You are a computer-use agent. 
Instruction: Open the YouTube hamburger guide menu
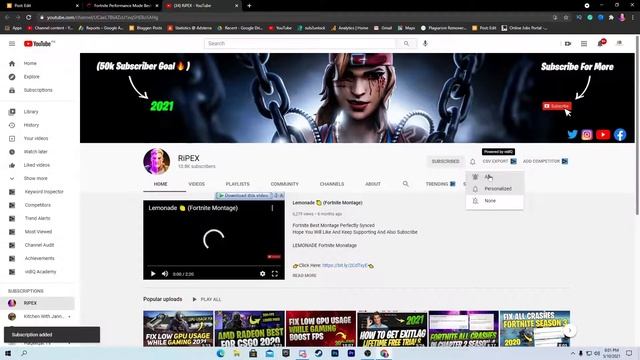(x=12, y=44)
